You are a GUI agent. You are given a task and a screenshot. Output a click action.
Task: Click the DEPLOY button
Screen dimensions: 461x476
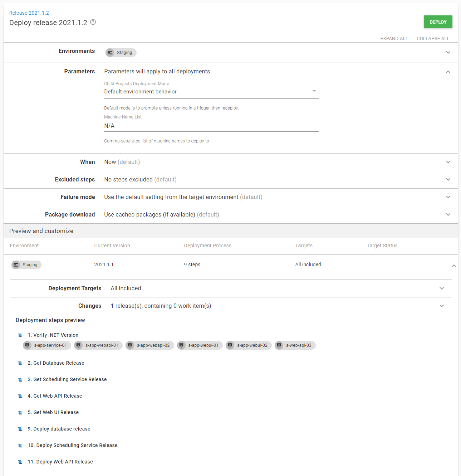tap(438, 22)
